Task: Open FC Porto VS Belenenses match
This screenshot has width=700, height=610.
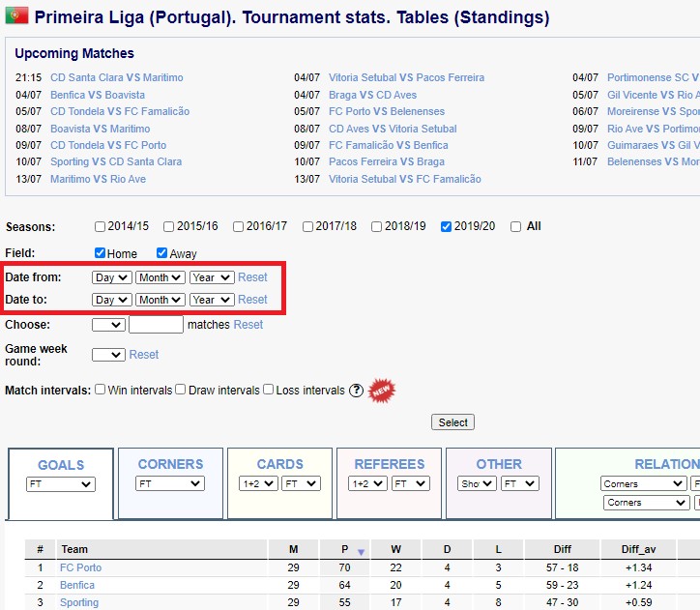Action: pyautogui.click(x=387, y=111)
